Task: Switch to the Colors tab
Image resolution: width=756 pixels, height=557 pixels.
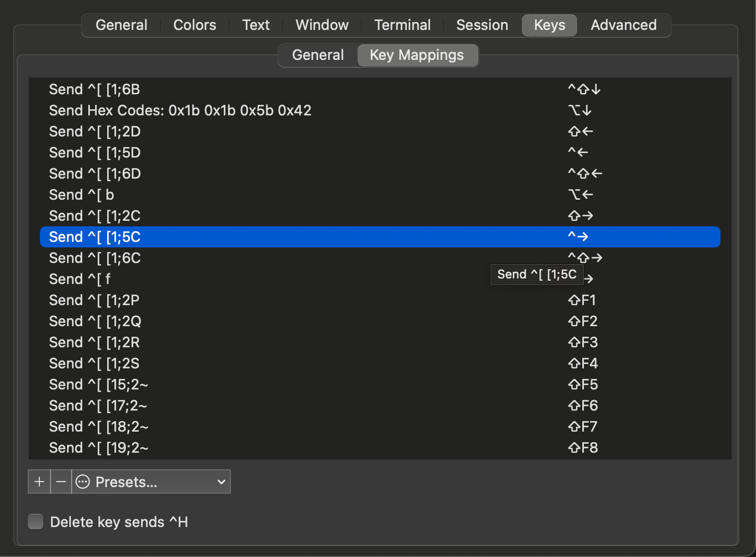Action: [195, 25]
